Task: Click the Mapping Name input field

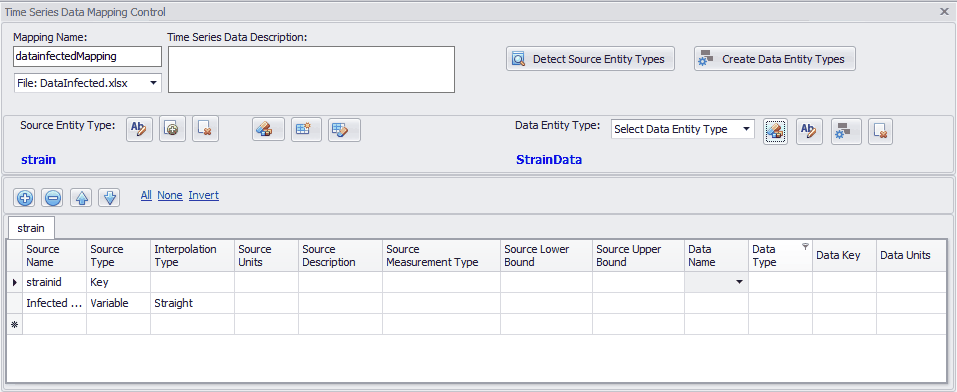Action: click(88, 56)
